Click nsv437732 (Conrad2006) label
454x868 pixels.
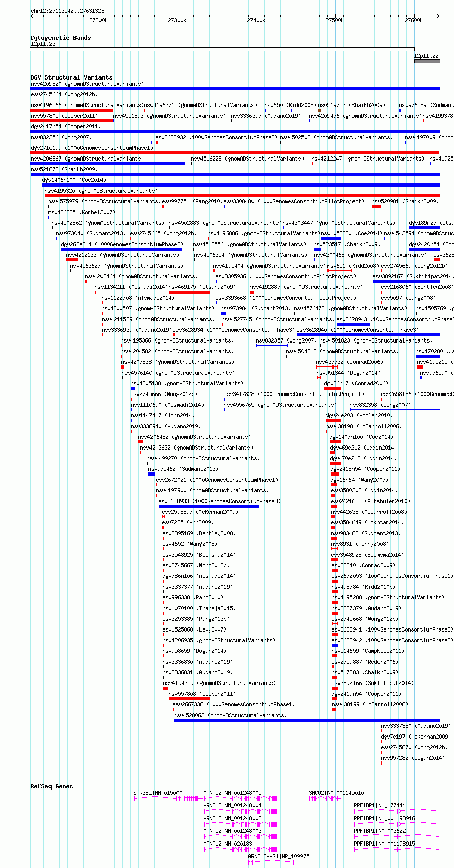pos(349,362)
